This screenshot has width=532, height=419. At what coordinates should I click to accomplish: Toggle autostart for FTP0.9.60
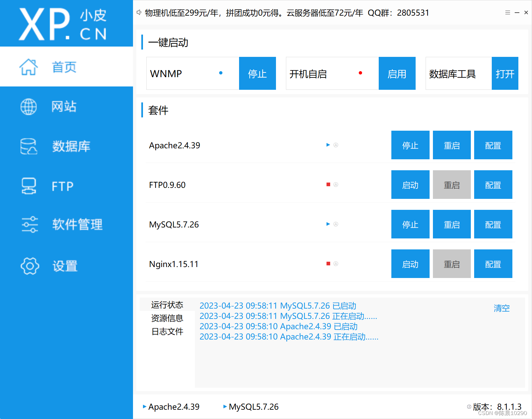[336, 185]
